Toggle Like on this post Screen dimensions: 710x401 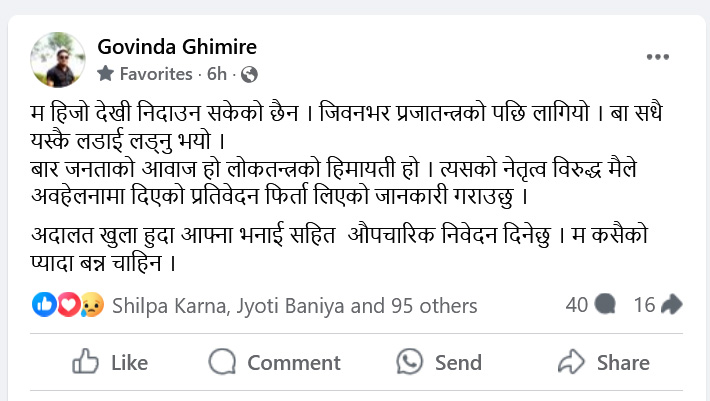[x=111, y=362]
